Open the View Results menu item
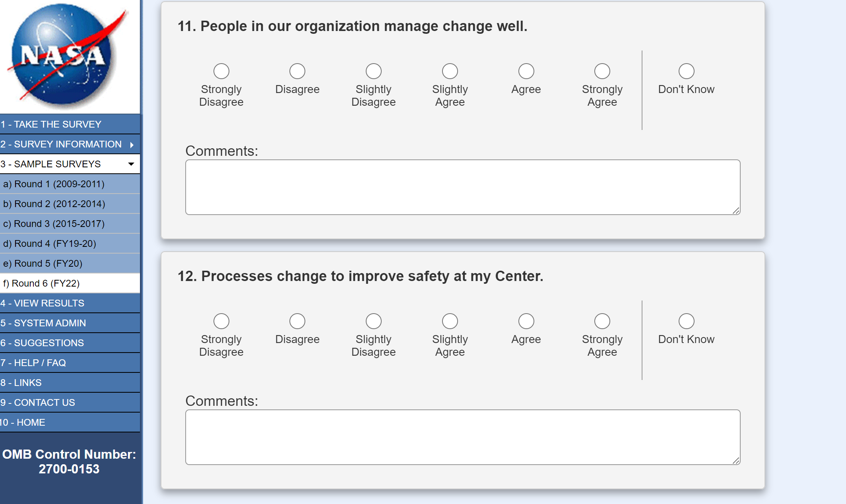 point(43,303)
